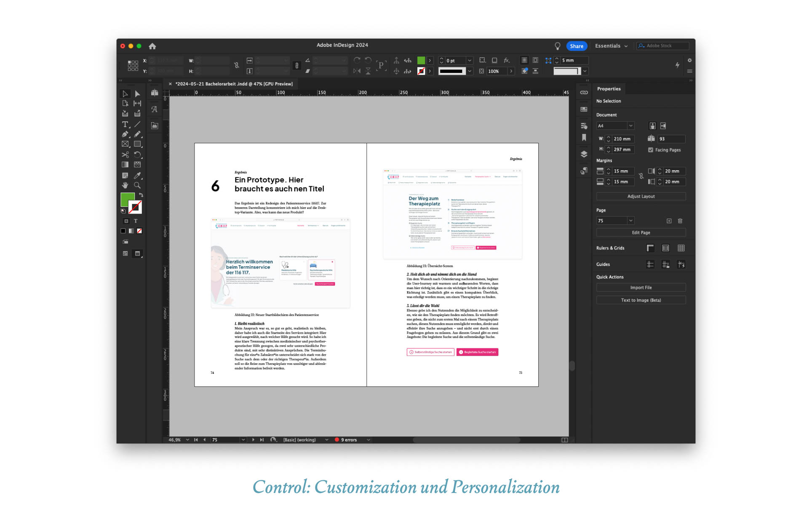Toggle constrain proportions for width and height
The height and width of the screenshot is (525, 812).
(237, 65)
